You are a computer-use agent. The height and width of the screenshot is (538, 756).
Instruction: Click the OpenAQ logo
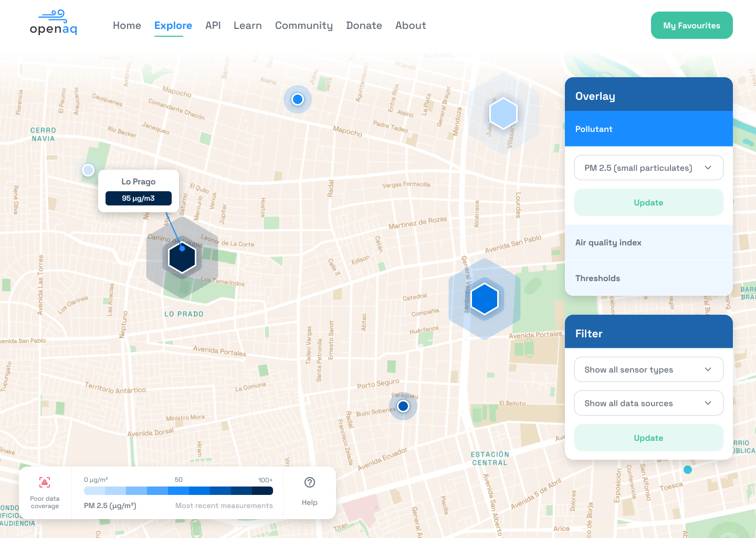[54, 24]
